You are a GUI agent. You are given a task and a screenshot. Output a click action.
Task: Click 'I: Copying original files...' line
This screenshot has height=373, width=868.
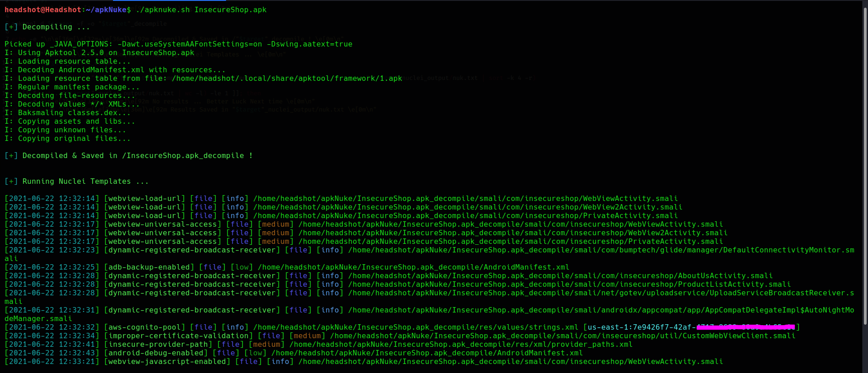68,139
